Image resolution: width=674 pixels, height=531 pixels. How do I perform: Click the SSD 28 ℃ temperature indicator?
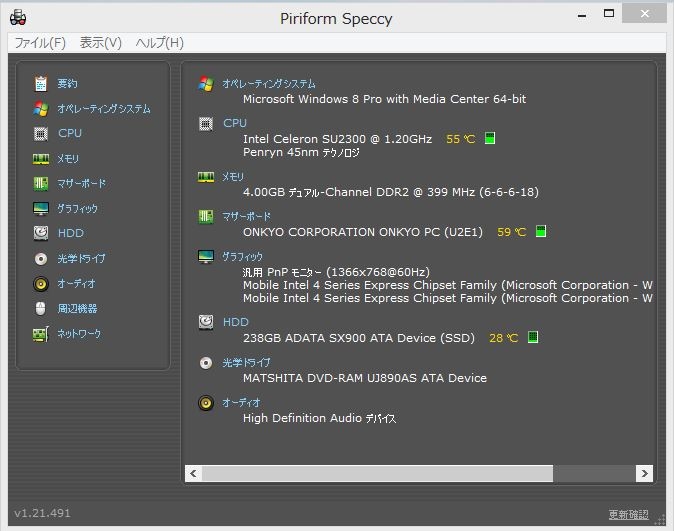coord(533,338)
